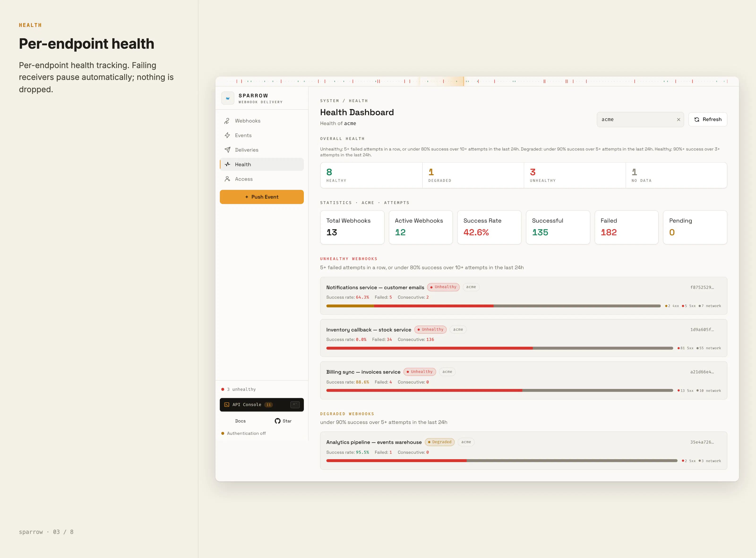Open the Billing sync invoices service row
Screen dimensions: 756x558
[524, 380]
